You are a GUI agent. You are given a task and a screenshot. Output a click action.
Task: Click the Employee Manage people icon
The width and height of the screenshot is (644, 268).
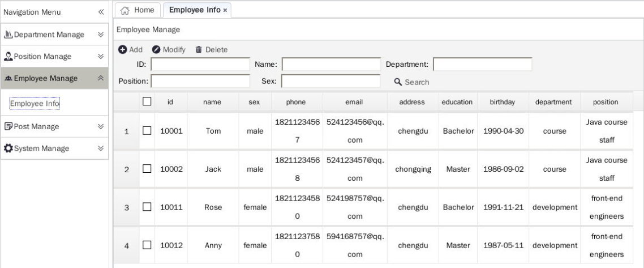(8, 78)
